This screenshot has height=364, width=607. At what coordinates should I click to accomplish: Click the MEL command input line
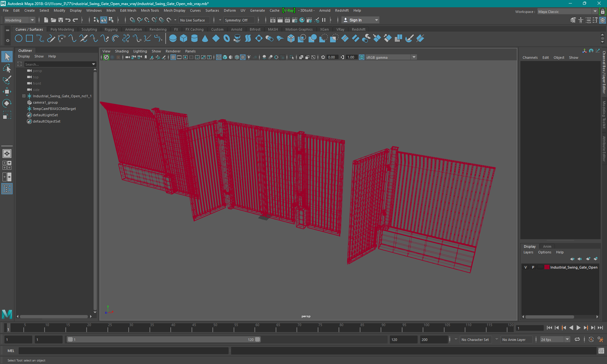pyautogui.click(x=123, y=351)
